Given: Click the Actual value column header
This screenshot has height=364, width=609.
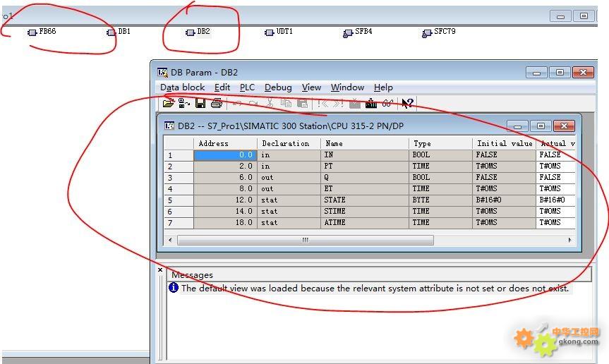Looking at the screenshot, I should tap(556, 144).
